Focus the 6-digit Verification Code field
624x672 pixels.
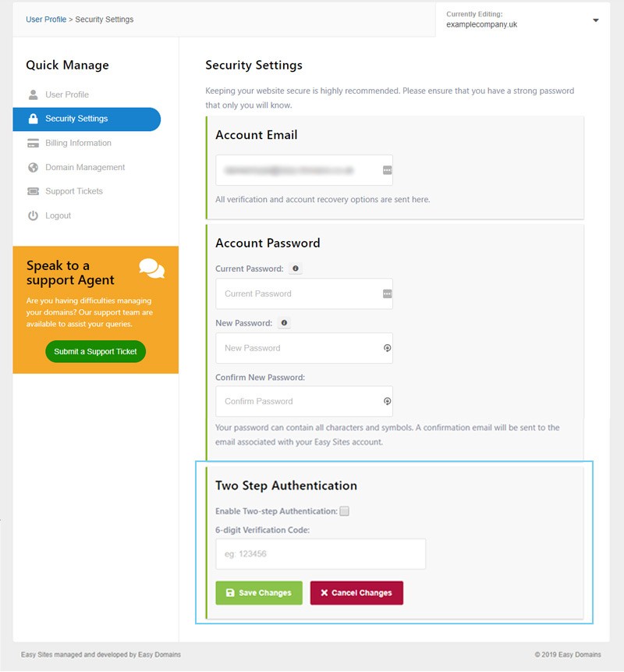tap(321, 553)
